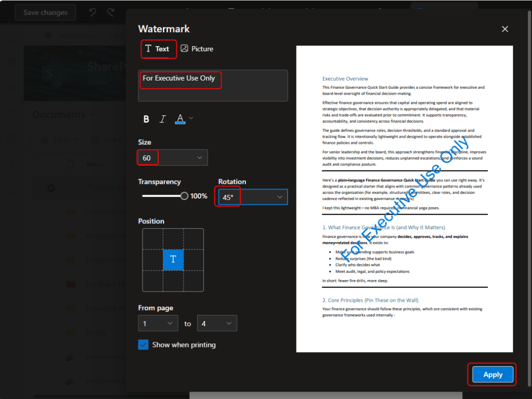
Task: Set watermark position to the top-left cell
Action: click(152, 240)
